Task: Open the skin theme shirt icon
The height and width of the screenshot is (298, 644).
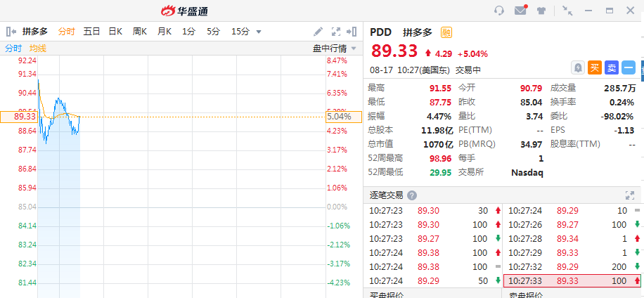Action: coord(541,11)
